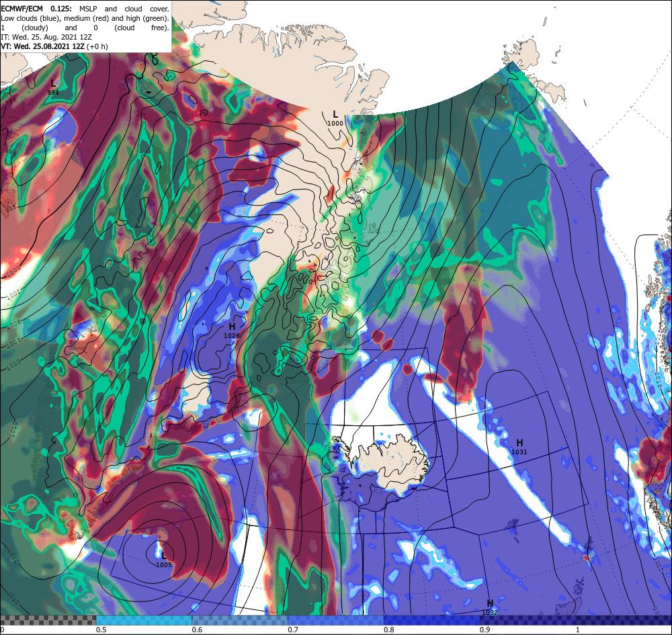Select the 0.6 to 0.7 scale segment
Screen dimensions: 672x635
240,620
